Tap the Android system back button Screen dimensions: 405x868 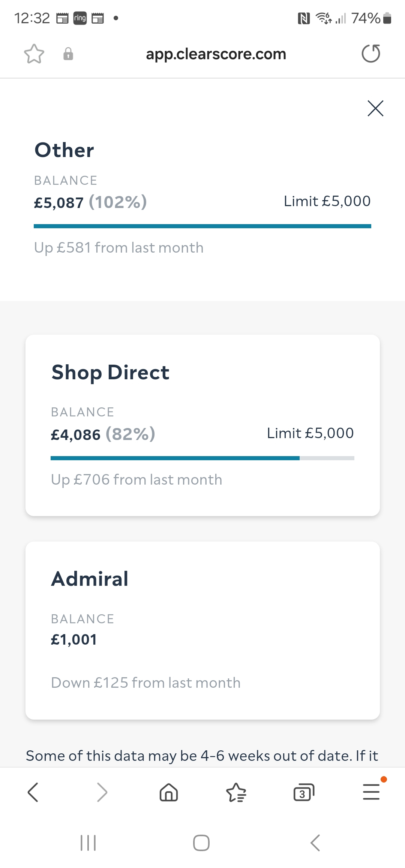pos(315,843)
